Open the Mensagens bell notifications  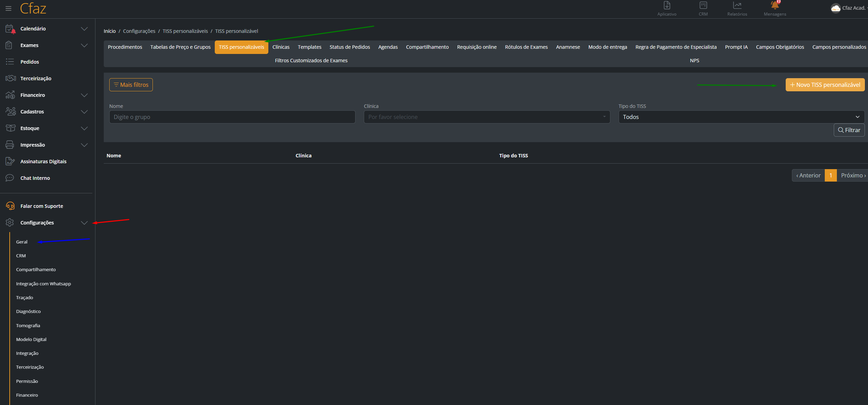(775, 6)
